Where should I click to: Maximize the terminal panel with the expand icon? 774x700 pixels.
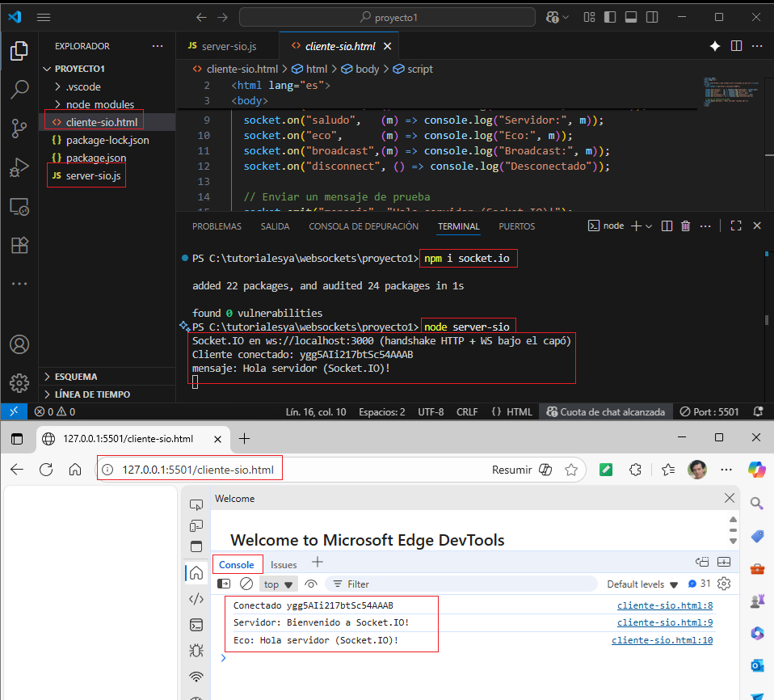[735, 226]
